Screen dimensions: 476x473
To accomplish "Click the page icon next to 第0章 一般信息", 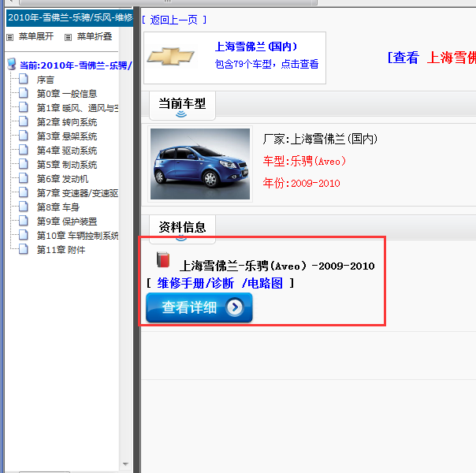I will (x=24, y=93).
